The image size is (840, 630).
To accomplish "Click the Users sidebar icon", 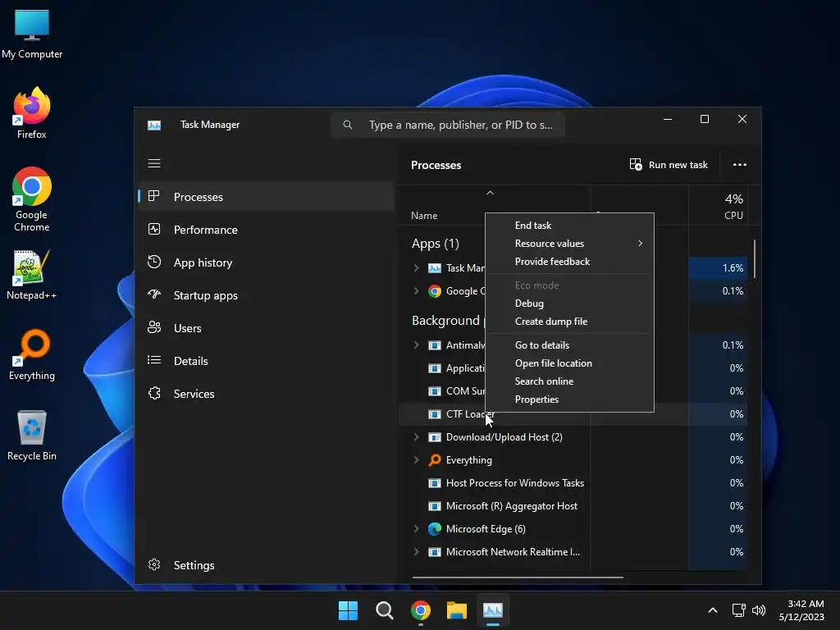I will (154, 327).
